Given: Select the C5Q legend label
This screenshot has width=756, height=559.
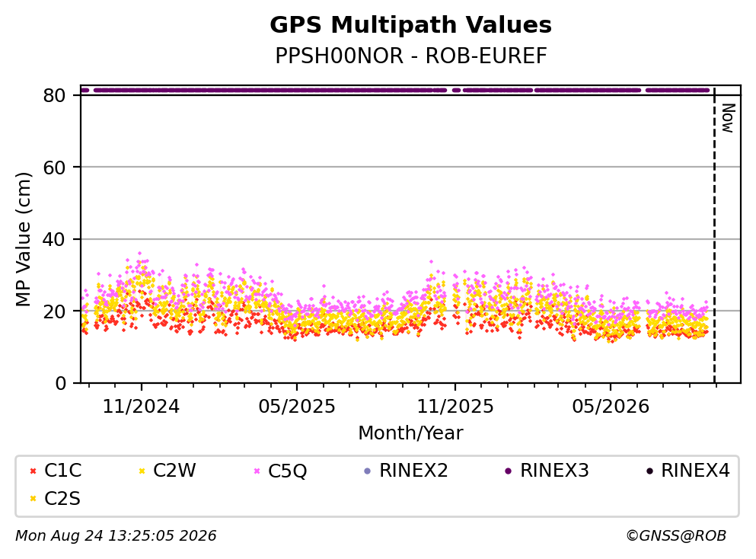Looking at the screenshot, I should click(x=287, y=471).
